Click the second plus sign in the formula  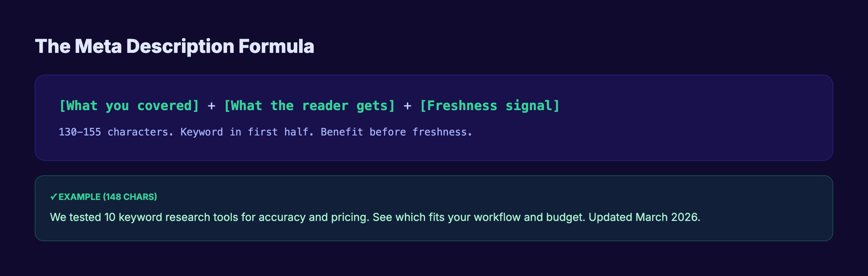pos(408,106)
